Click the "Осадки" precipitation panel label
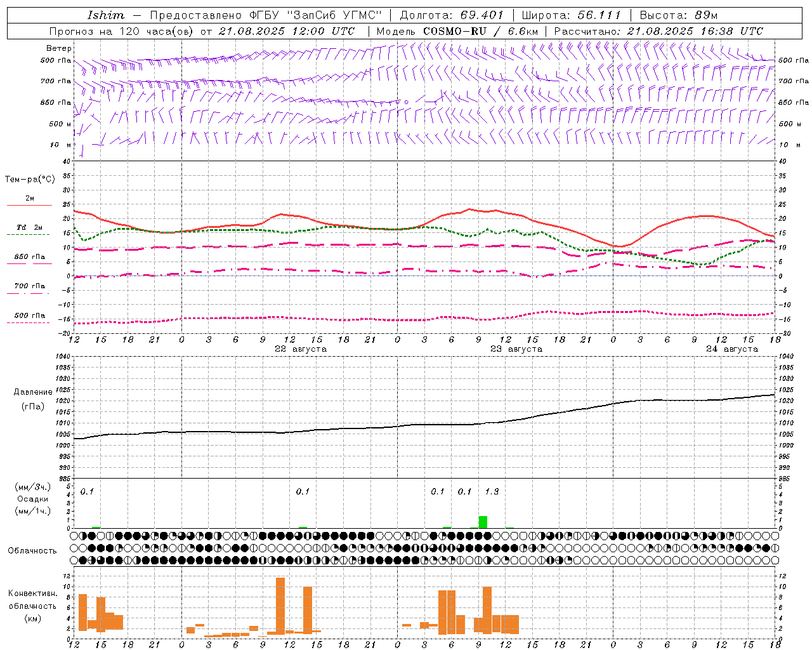The width and height of the screenshot is (812, 650). click(33, 499)
